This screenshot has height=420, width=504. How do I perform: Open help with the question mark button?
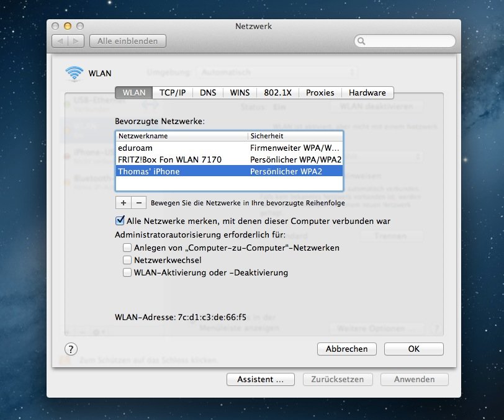71,349
